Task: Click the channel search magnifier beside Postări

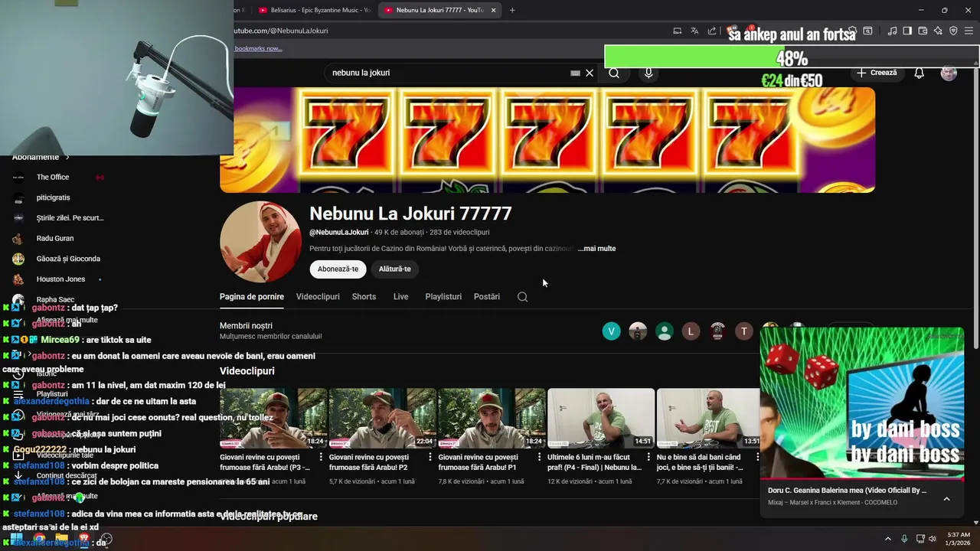Action: (522, 297)
